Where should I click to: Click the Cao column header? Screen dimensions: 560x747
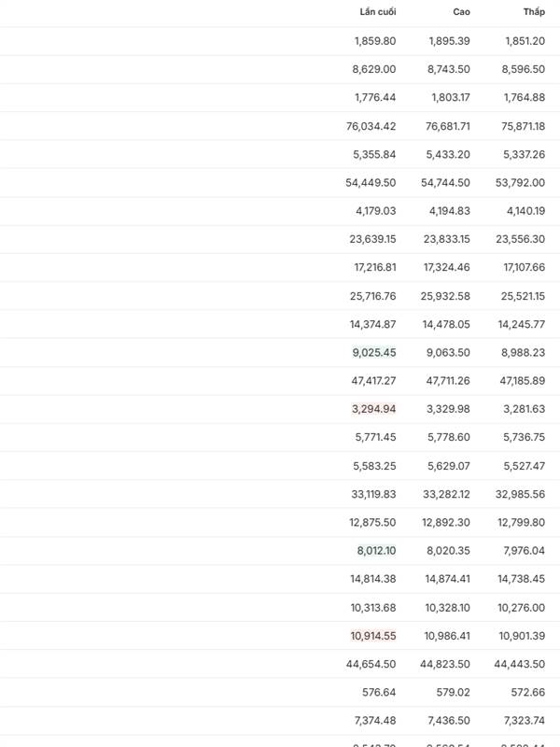[x=462, y=12]
